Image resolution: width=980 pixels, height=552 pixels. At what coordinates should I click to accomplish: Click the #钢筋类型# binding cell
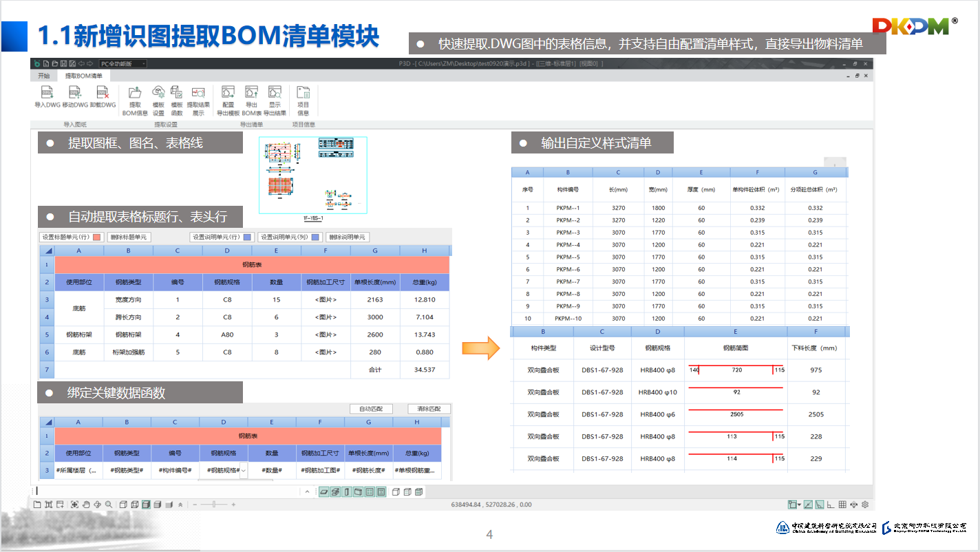(127, 471)
